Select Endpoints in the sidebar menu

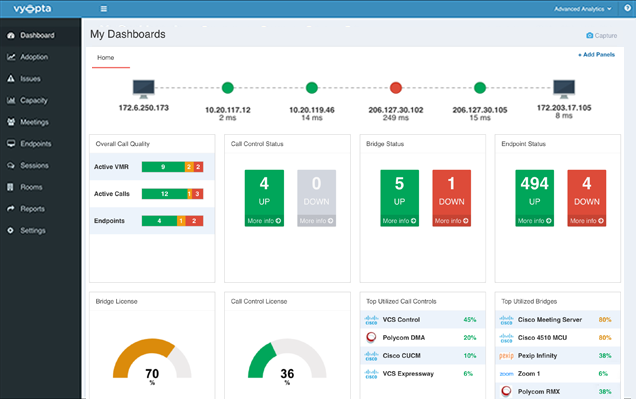pos(36,144)
